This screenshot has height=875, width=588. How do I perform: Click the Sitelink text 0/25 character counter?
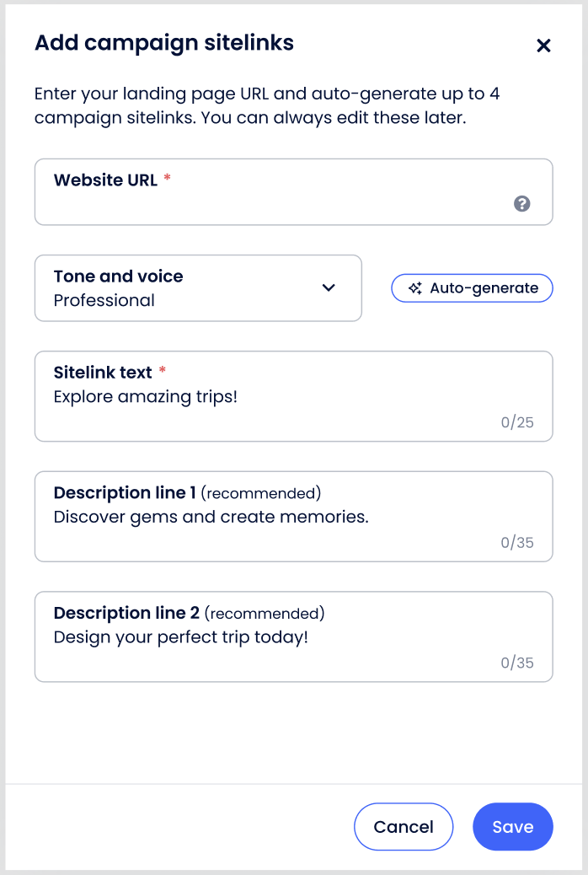(x=517, y=422)
